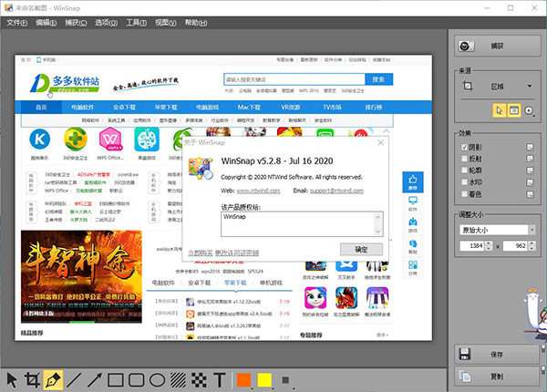Open the www.ntwind.com link
Screen dimensions: 547x392
click(x=258, y=191)
